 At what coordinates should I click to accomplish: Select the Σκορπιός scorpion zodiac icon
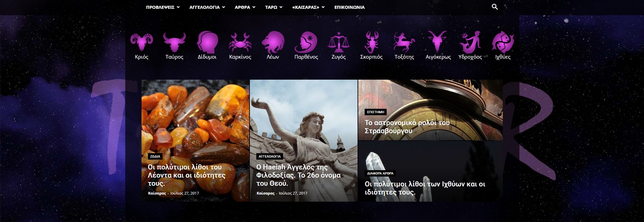click(x=371, y=41)
